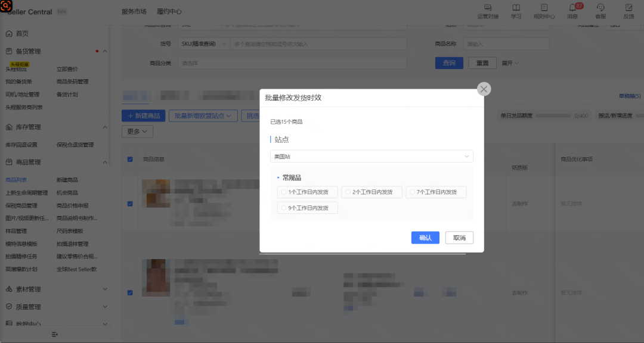
Task: Click the 取消 button in dialog
Action: (459, 238)
